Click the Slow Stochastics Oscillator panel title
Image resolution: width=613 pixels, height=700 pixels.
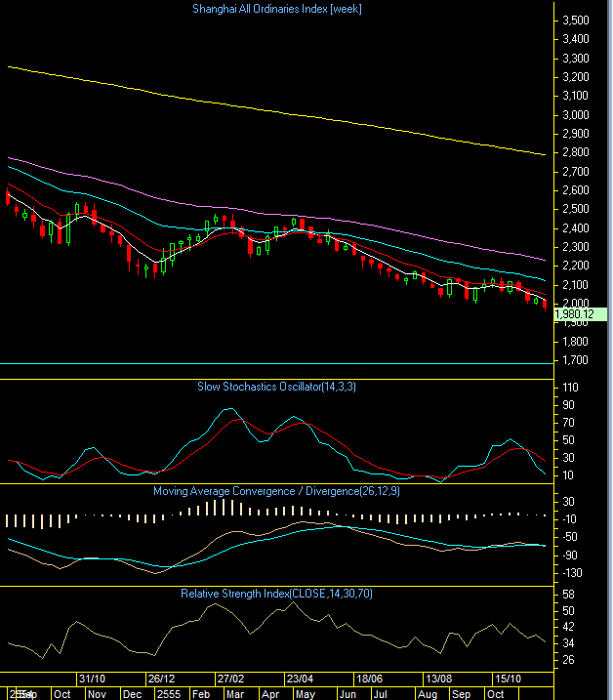click(276, 387)
